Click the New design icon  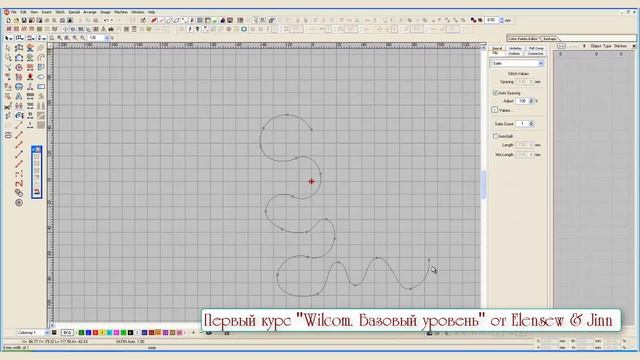(x=8, y=20)
